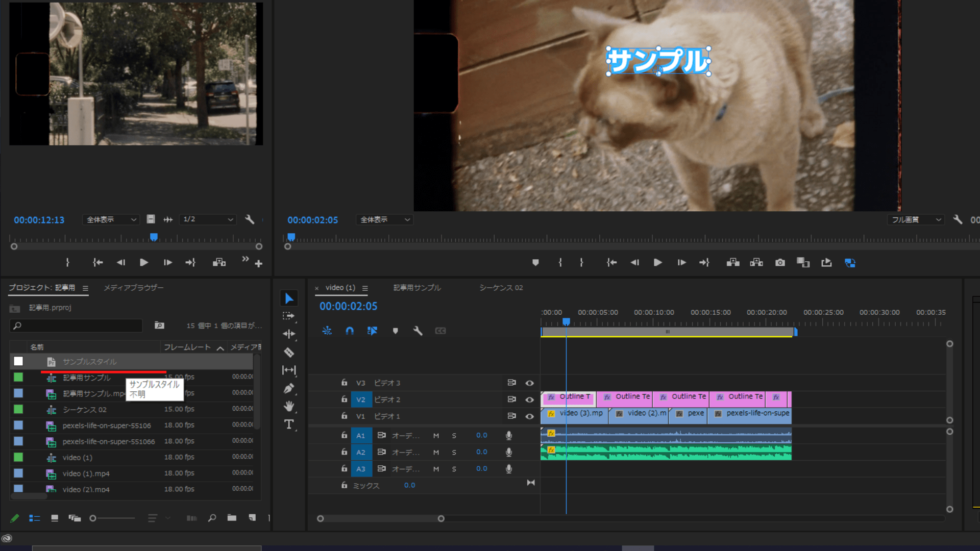Screen dimensions: 980x551
Task: Open source monitor 1/2 resolution dropdown
Action: [x=208, y=219]
